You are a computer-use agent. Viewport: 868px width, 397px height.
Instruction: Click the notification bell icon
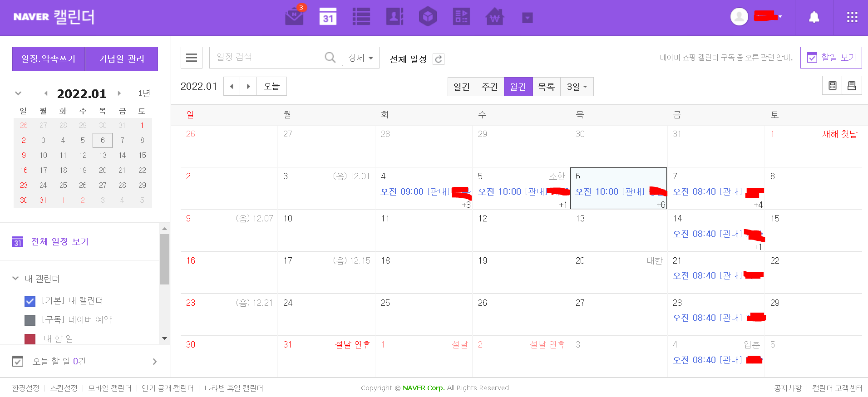click(814, 17)
